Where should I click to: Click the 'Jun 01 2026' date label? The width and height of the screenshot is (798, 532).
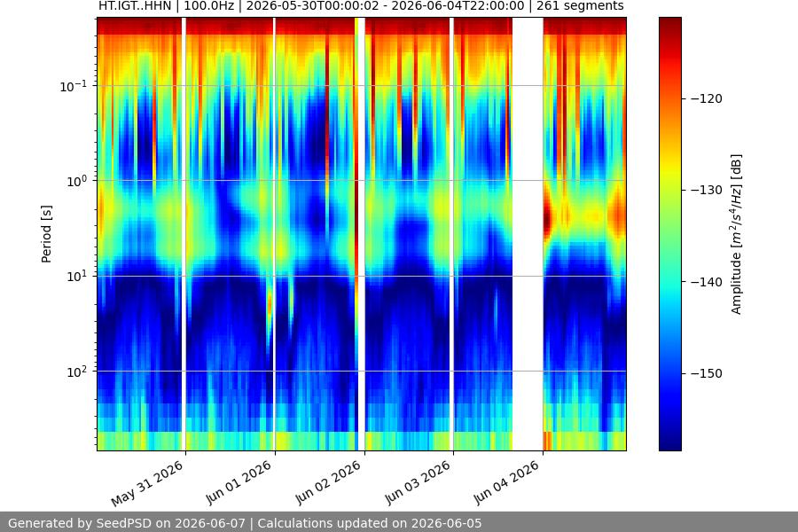(239, 482)
